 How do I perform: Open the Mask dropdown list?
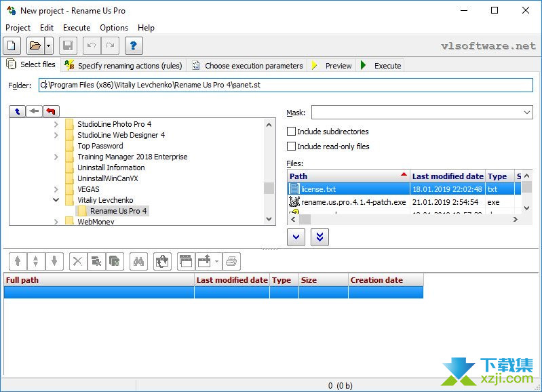pos(527,113)
